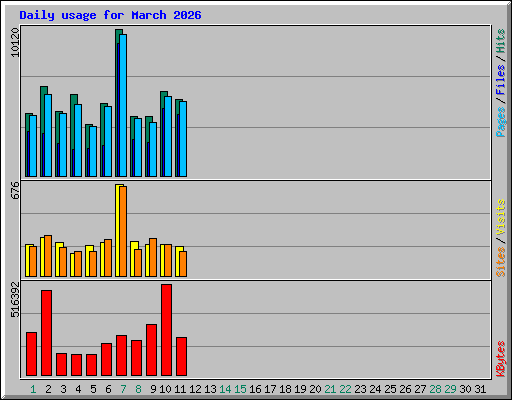Click the blue 'Files' legend label

[x=501, y=80]
